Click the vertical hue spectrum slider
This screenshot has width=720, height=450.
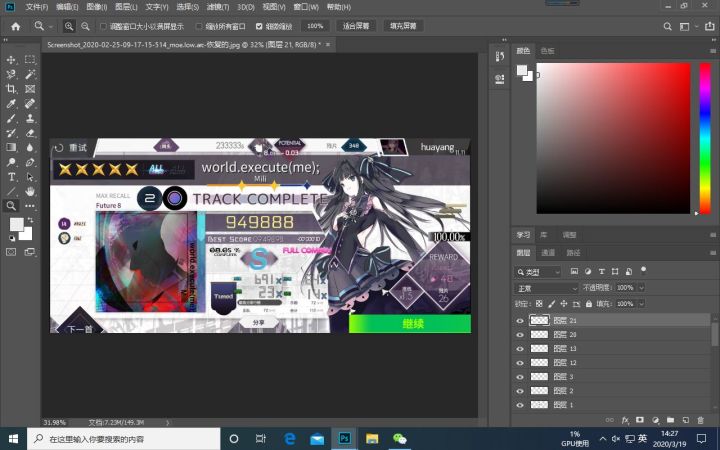705,138
